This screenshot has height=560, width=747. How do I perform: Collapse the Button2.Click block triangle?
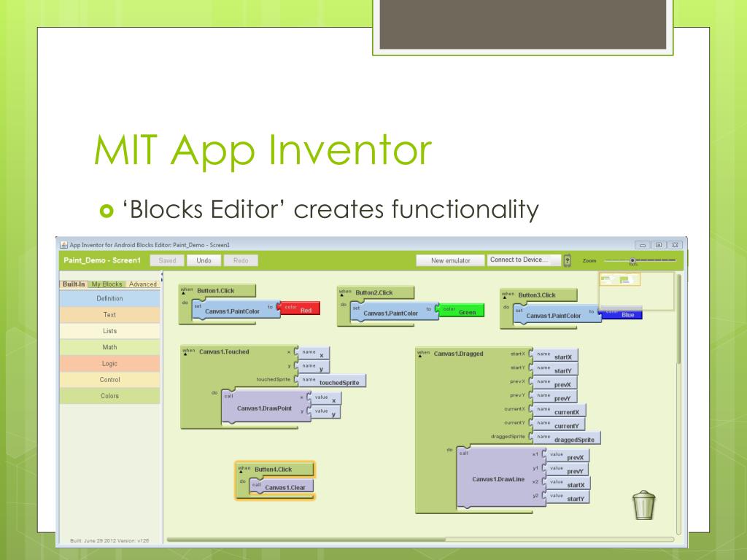point(341,295)
